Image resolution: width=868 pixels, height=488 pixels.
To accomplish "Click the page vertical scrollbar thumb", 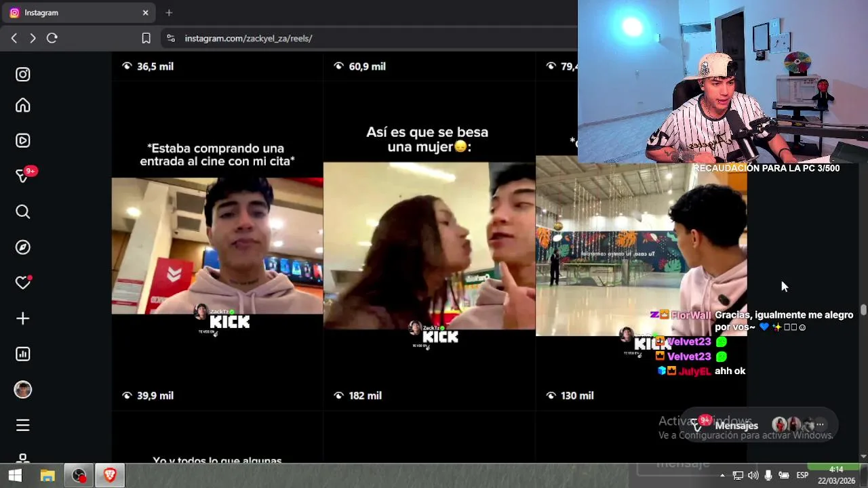I will (863, 310).
